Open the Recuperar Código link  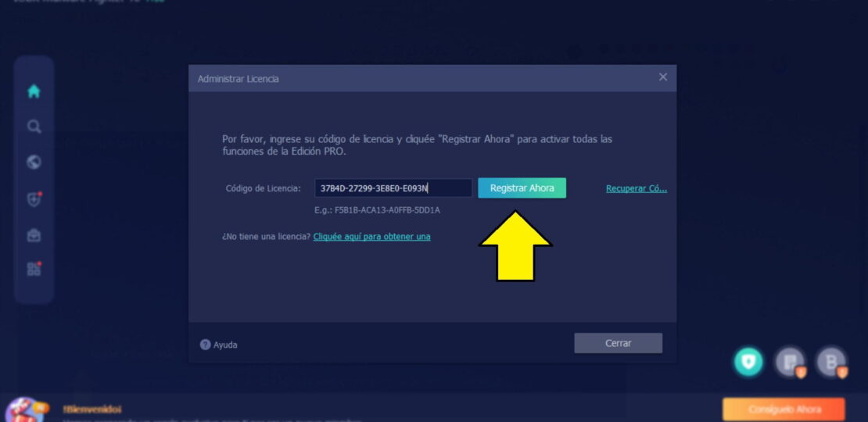(x=637, y=188)
